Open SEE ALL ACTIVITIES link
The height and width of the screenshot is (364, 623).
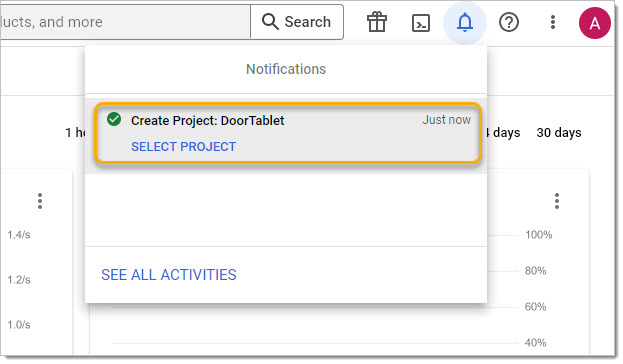click(x=168, y=275)
